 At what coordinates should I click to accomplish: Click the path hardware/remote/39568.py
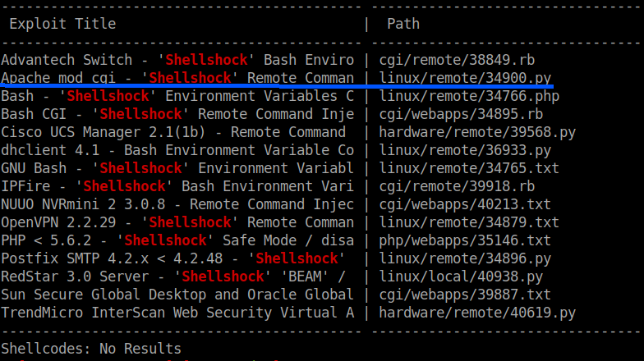pyautogui.click(x=477, y=132)
